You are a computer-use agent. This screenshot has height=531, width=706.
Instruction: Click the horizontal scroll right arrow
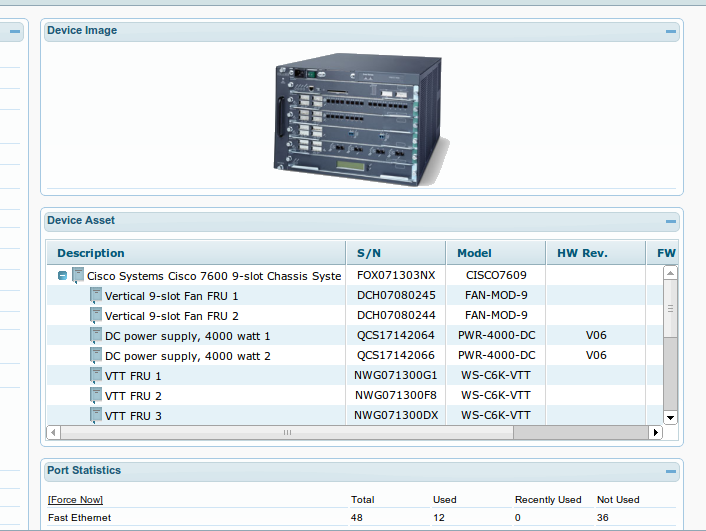[x=656, y=432]
